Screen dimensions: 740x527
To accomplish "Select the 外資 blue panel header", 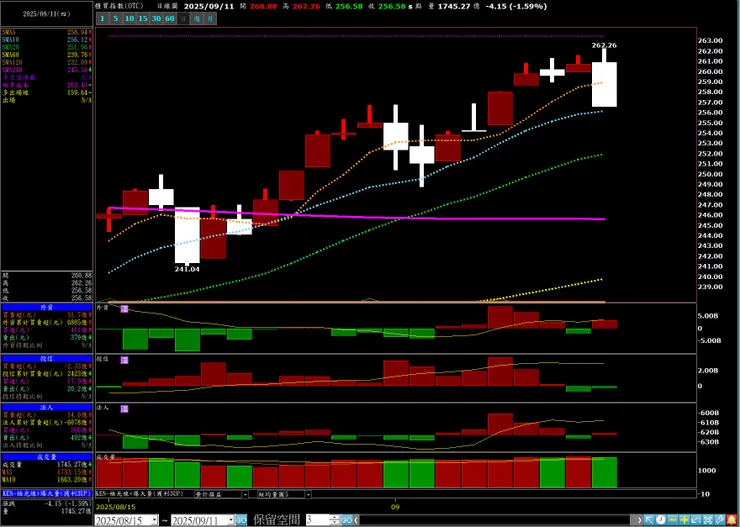I will 47,307.
